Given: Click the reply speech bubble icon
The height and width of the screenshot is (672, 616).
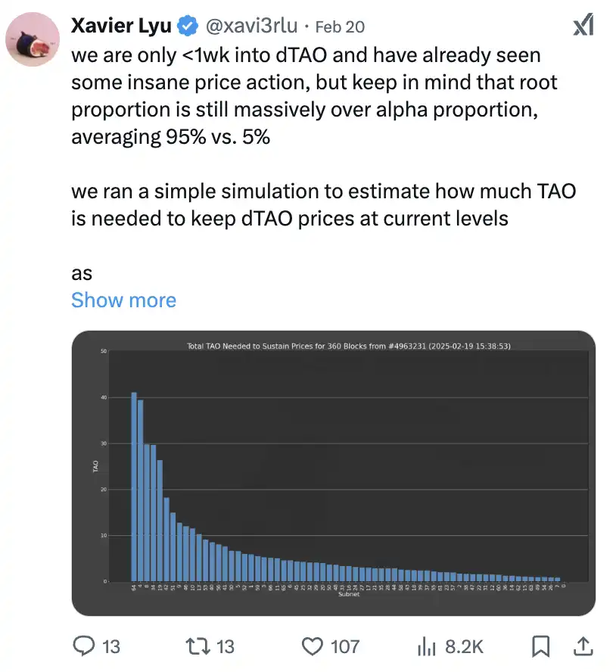Looking at the screenshot, I should click(85, 646).
